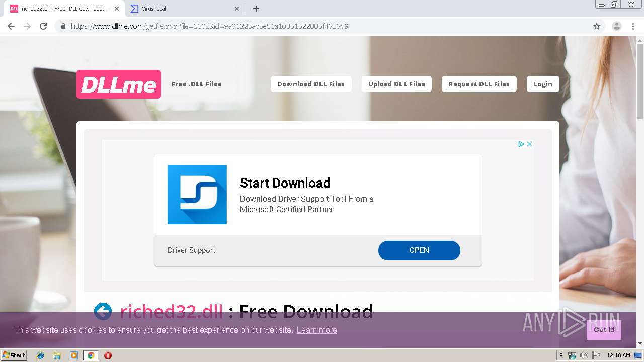The width and height of the screenshot is (644, 362).
Task: Click the network tray icon
Action: tap(572, 355)
